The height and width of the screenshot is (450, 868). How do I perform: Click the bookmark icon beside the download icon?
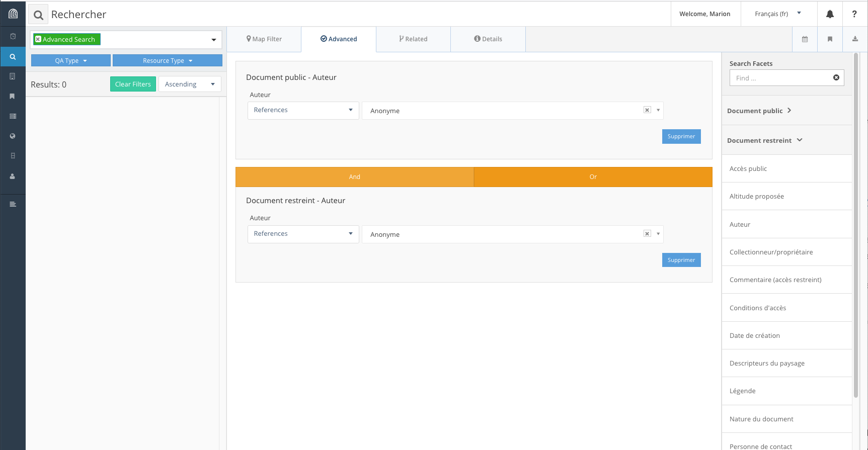[x=830, y=39]
